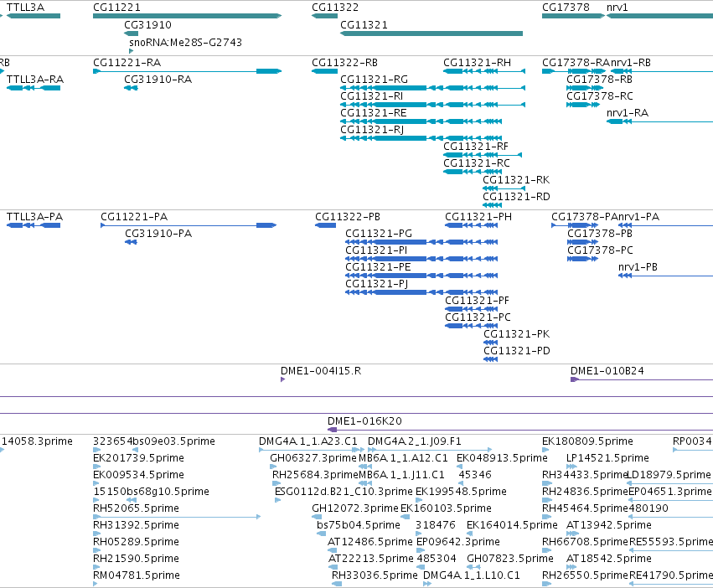Select the CG11221 gene glyph bar
This screenshot has height=588, width=713.
188,16
